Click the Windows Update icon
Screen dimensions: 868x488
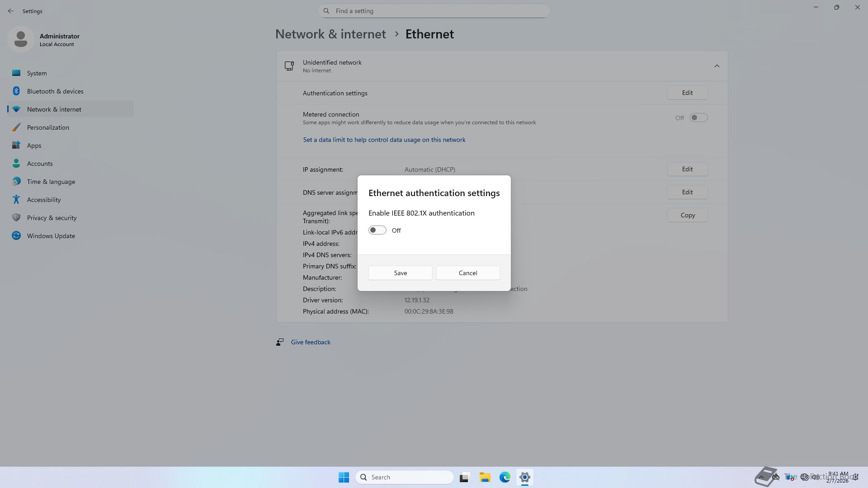[x=16, y=236]
